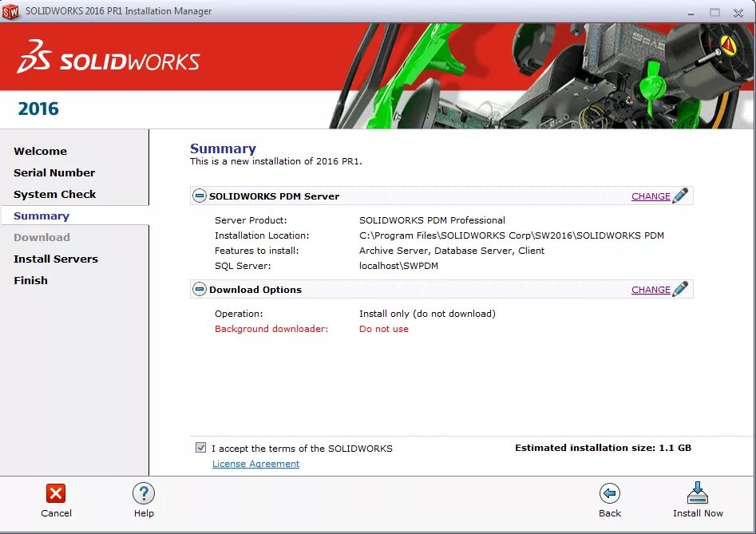
Task: Collapse the Download Options section
Action: tap(199, 289)
